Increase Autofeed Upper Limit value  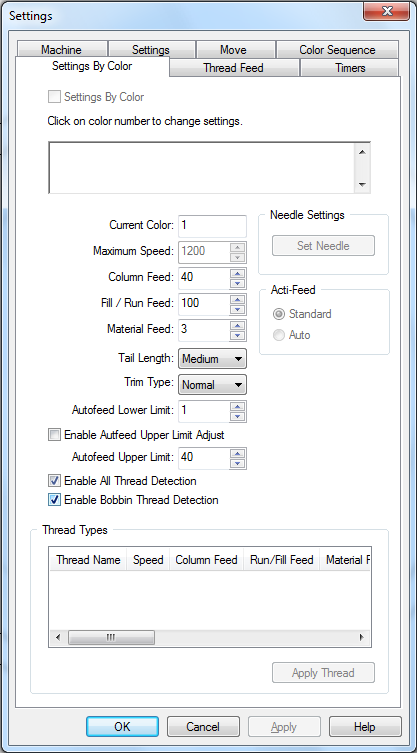click(x=237, y=453)
